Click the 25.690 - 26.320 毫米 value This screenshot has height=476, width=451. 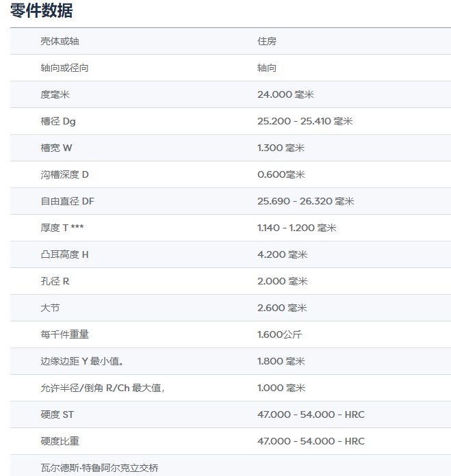pos(305,201)
